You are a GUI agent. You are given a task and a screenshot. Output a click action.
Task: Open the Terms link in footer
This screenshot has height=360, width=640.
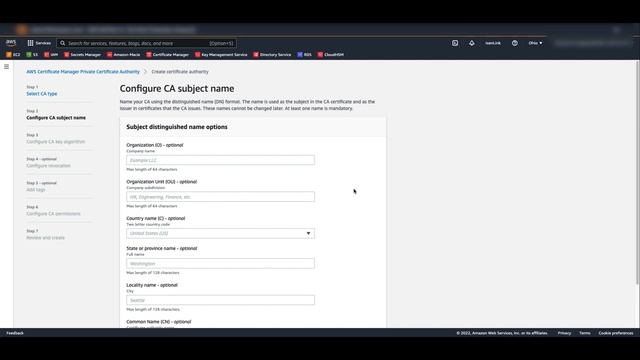pyautogui.click(x=584, y=333)
